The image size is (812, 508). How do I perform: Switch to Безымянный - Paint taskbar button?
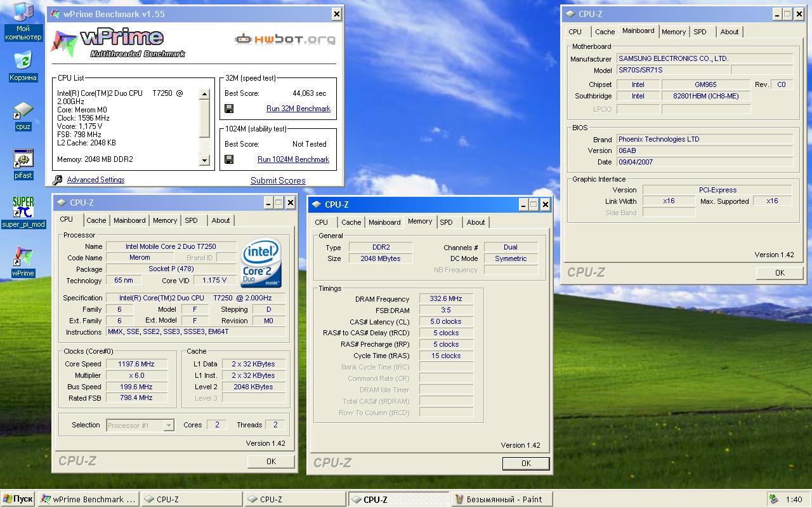coord(502,499)
